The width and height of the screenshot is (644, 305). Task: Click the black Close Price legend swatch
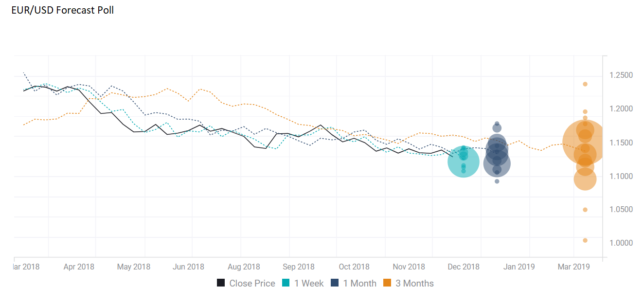tap(221, 283)
